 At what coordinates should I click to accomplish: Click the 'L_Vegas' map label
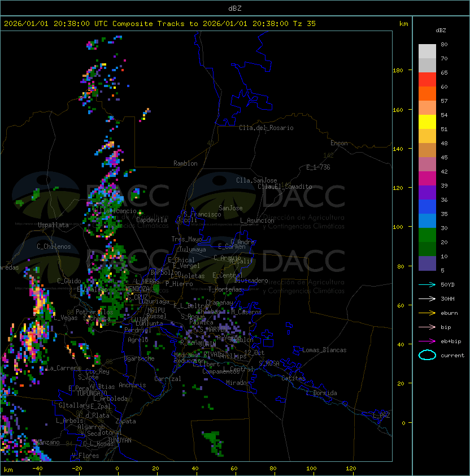click(x=66, y=318)
